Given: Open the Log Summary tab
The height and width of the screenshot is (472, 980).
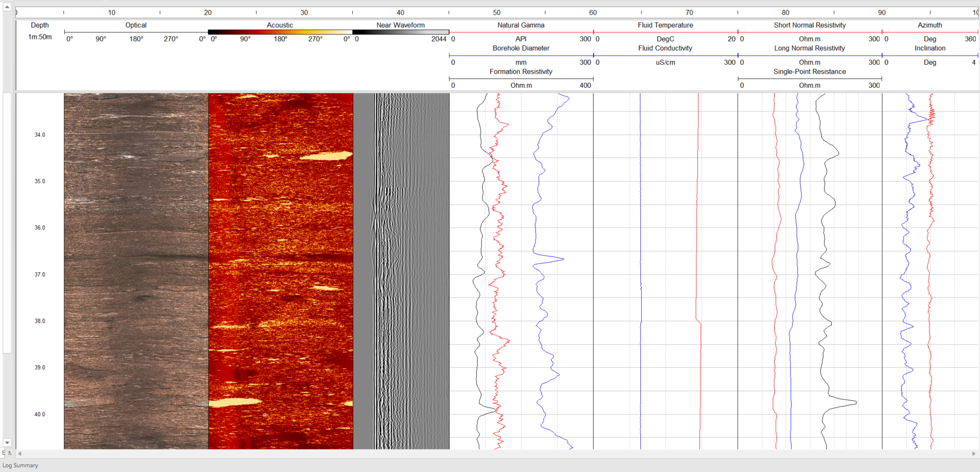Looking at the screenshot, I should (20, 465).
